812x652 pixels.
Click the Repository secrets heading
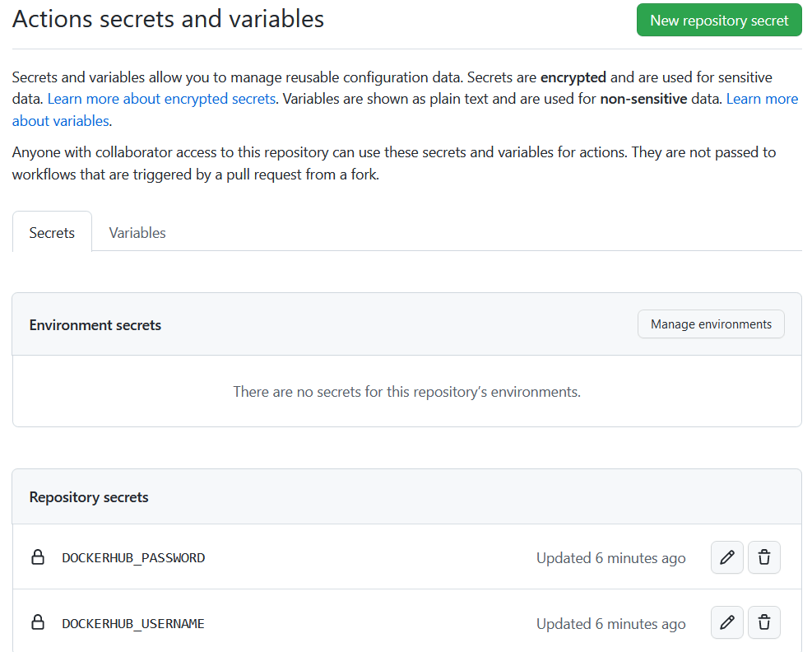89,497
